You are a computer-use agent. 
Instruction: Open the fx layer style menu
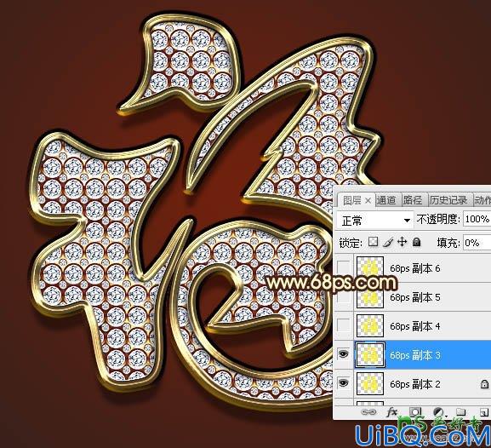(x=392, y=412)
